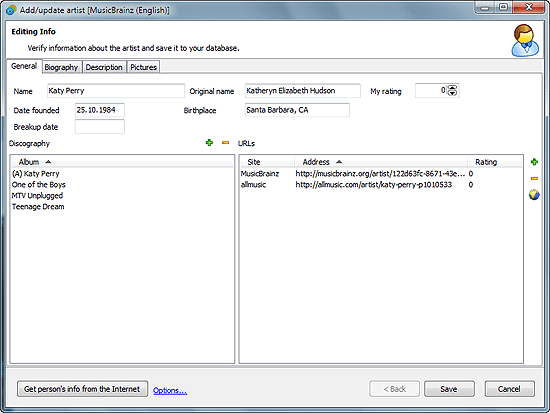Image resolution: width=550 pixels, height=413 pixels.
Task: Click Get person's info from the Internet
Action: click(x=82, y=389)
